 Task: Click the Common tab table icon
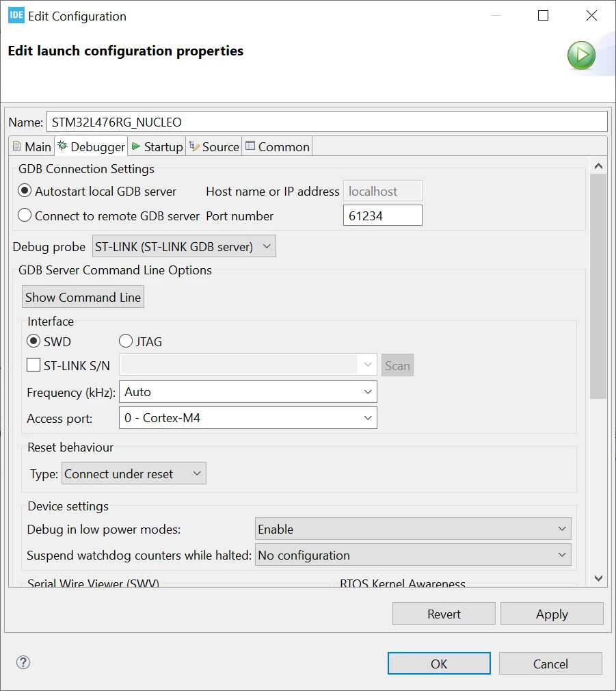(250, 146)
